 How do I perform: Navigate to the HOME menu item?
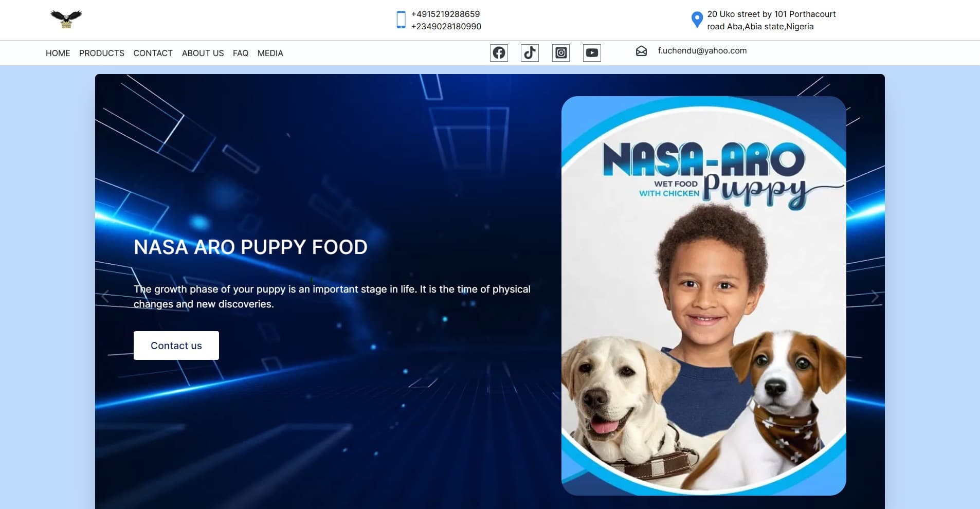[x=58, y=53]
